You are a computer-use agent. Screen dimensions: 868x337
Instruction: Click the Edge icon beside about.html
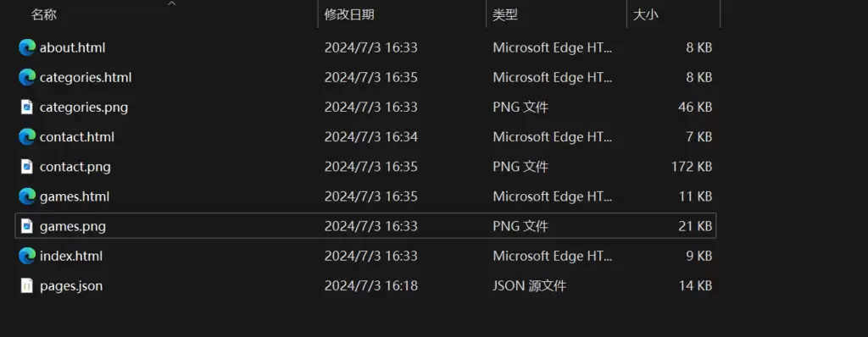(x=26, y=47)
